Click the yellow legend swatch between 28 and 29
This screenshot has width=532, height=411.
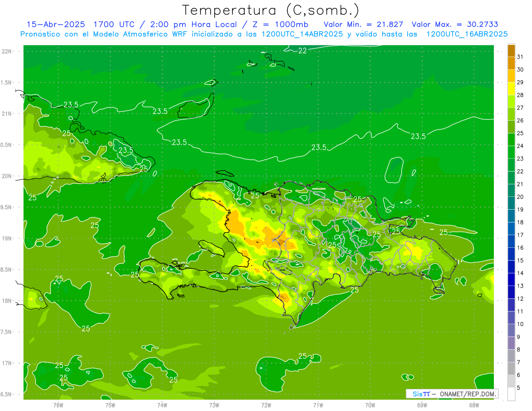511,89
